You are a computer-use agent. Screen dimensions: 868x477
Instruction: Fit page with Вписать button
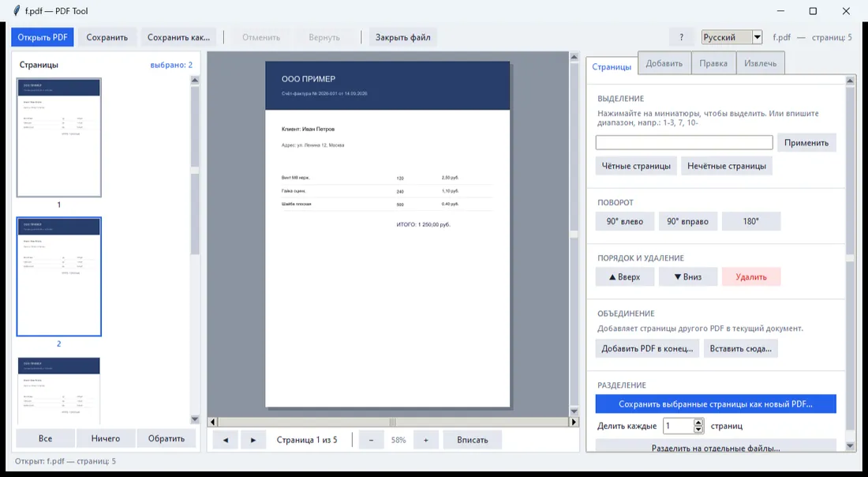(472, 440)
